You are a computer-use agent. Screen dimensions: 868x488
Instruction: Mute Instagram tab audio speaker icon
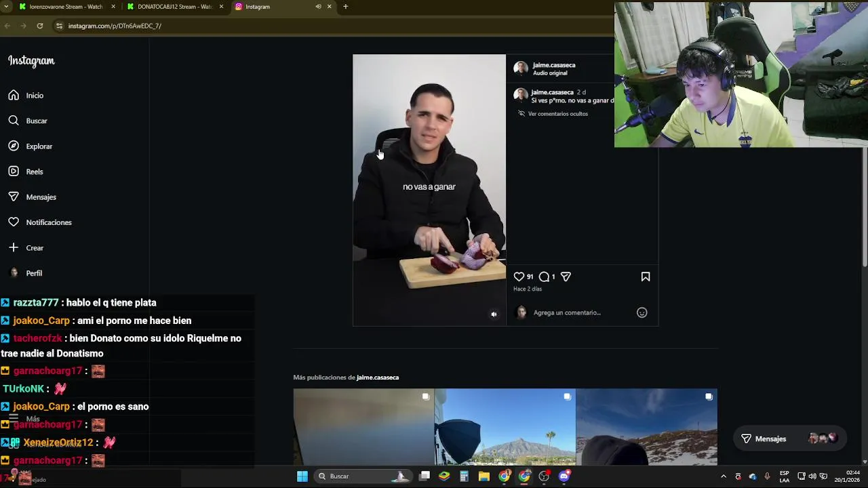pyautogui.click(x=318, y=7)
